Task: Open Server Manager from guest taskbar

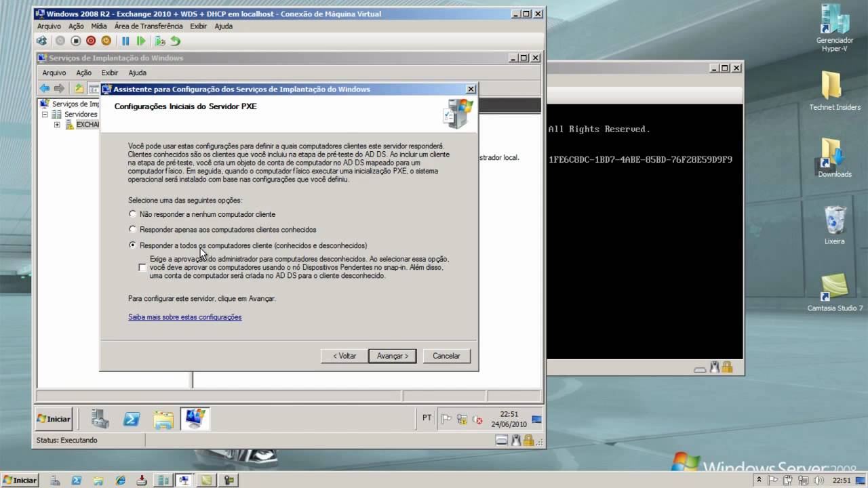Action: tap(100, 419)
